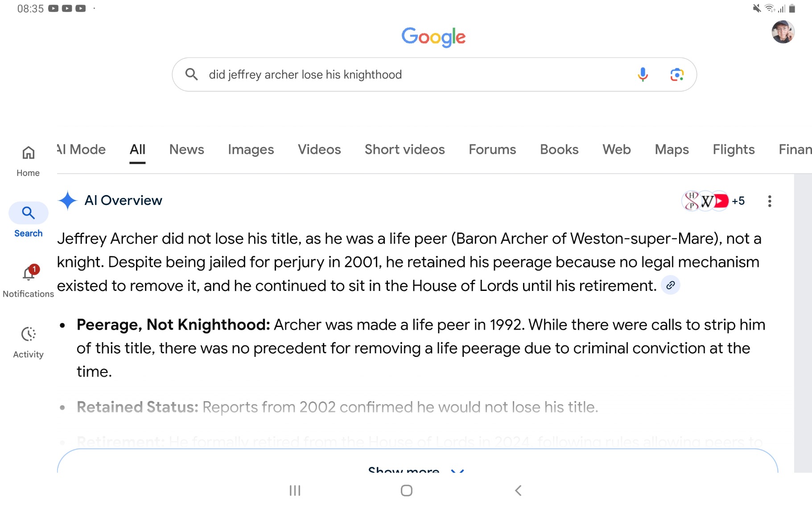The image size is (812, 507).
Task: Open the Short videos tab
Action: click(x=404, y=150)
